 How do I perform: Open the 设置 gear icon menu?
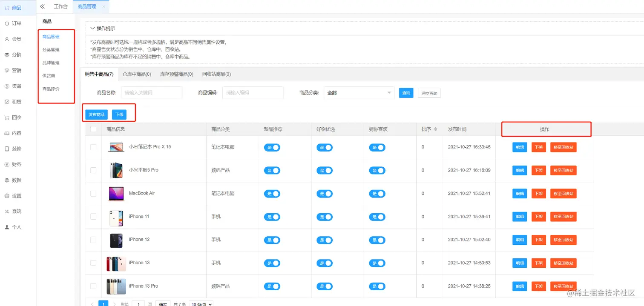tap(7, 196)
